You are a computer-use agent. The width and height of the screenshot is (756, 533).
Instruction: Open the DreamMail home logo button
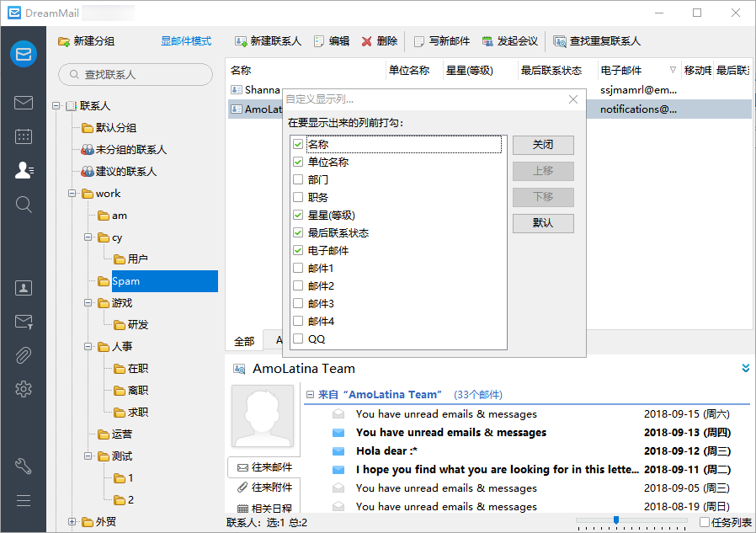[23, 54]
